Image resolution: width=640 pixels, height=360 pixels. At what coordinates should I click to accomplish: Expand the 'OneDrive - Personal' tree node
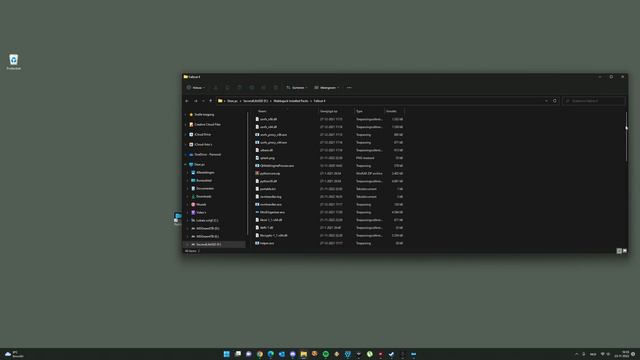click(x=185, y=155)
